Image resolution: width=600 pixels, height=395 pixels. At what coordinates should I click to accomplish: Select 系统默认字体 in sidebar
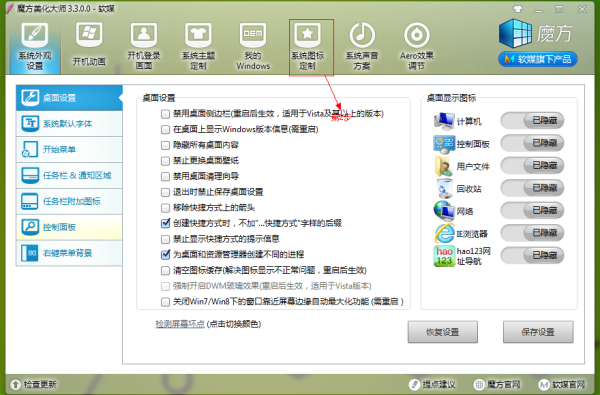[69, 123]
